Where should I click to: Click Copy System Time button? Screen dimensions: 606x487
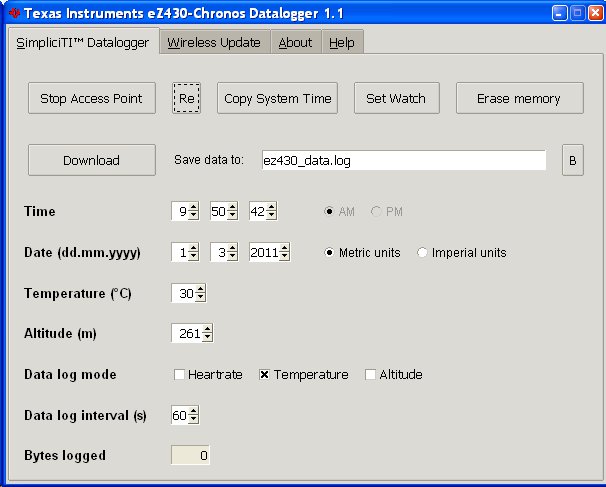coord(277,98)
